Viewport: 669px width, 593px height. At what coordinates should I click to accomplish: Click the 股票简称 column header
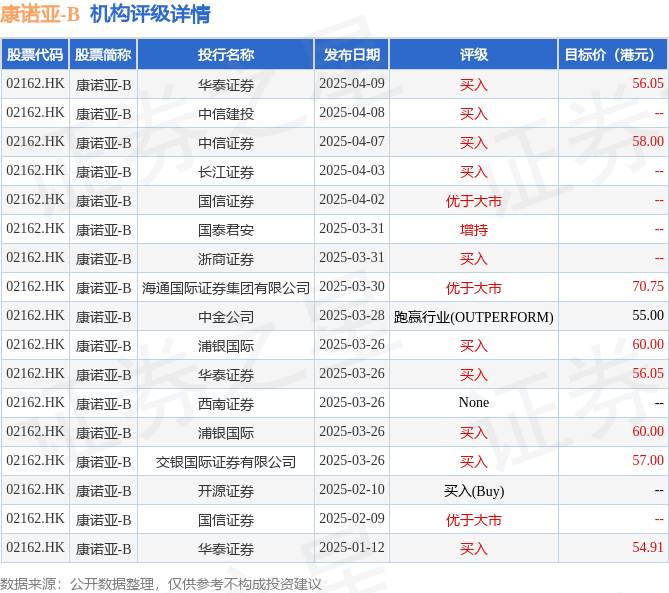pyautogui.click(x=103, y=55)
